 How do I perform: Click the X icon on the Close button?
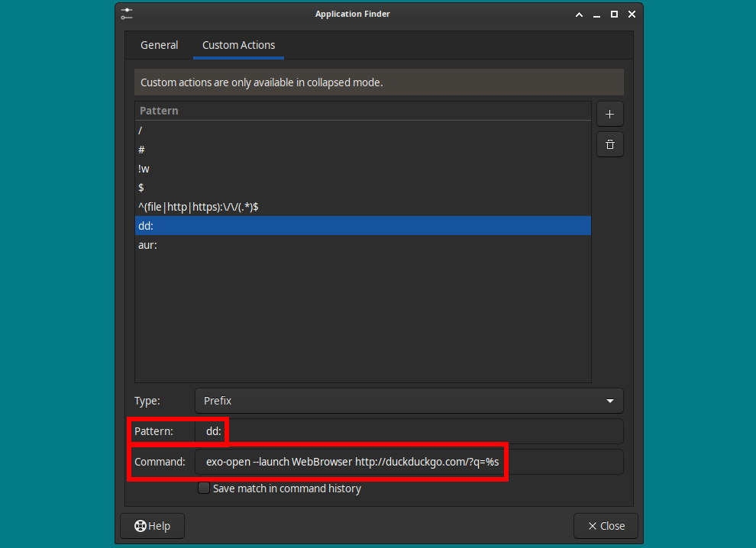click(593, 526)
